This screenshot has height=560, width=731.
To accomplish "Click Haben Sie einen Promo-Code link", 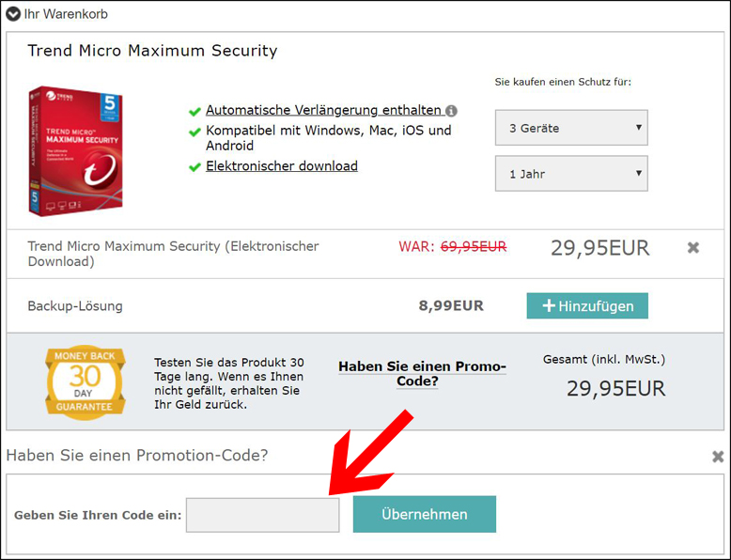I will [x=422, y=373].
